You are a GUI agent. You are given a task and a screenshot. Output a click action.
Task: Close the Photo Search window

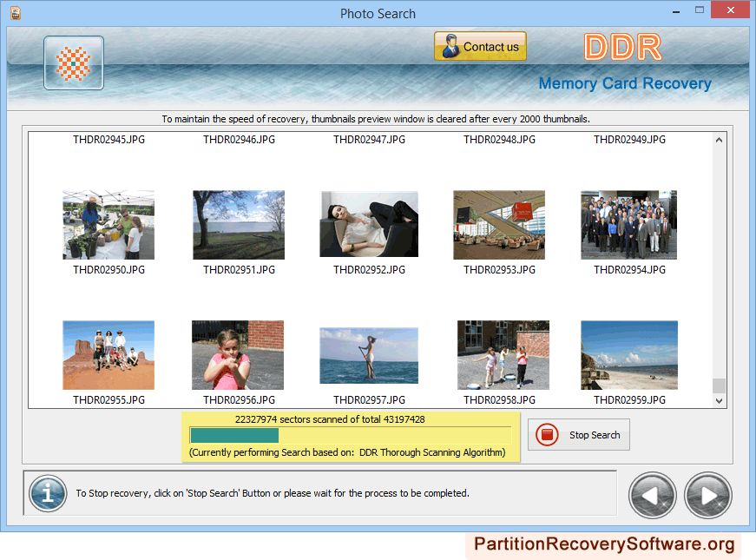[730, 10]
